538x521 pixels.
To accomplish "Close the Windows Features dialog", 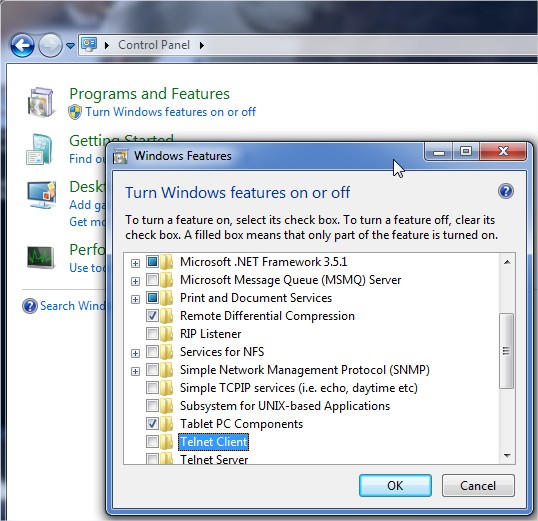I will click(503, 151).
